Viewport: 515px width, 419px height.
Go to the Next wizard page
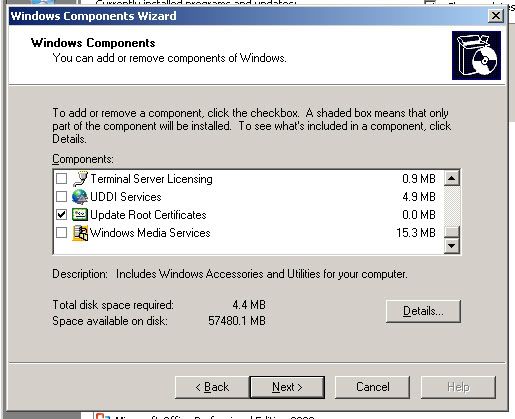287,387
